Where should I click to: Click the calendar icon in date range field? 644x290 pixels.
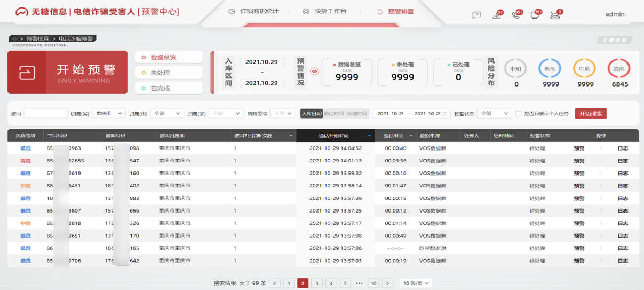pos(443,114)
